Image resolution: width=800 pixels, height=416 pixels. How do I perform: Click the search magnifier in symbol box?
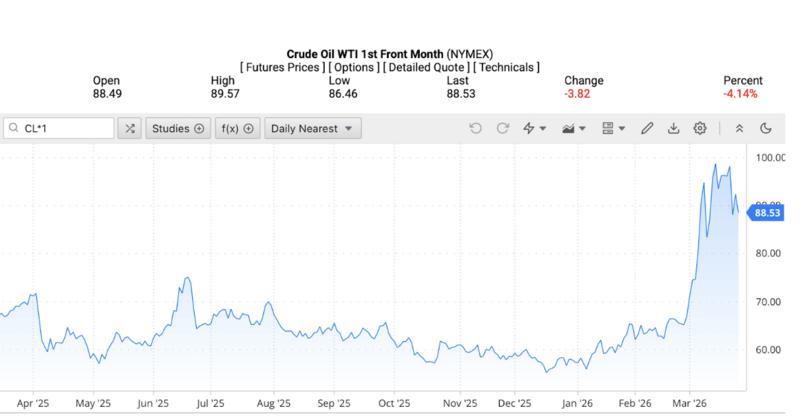[16, 128]
